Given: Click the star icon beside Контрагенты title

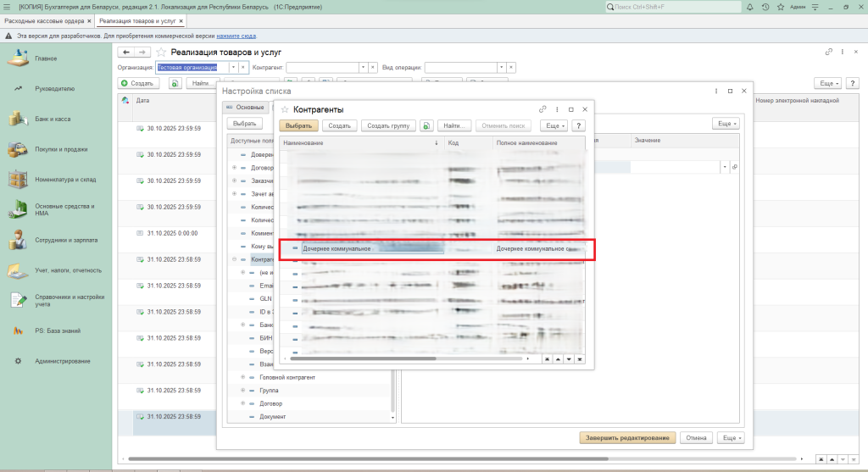Looking at the screenshot, I should 285,109.
